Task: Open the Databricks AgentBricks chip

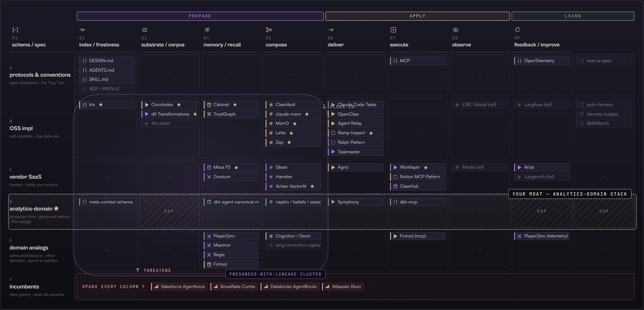Action: [x=290, y=287]
